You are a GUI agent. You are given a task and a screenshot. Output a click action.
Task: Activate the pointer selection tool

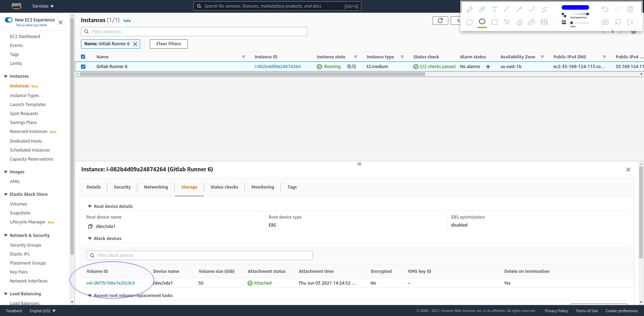pyautogui.click(x=507, y=22)
